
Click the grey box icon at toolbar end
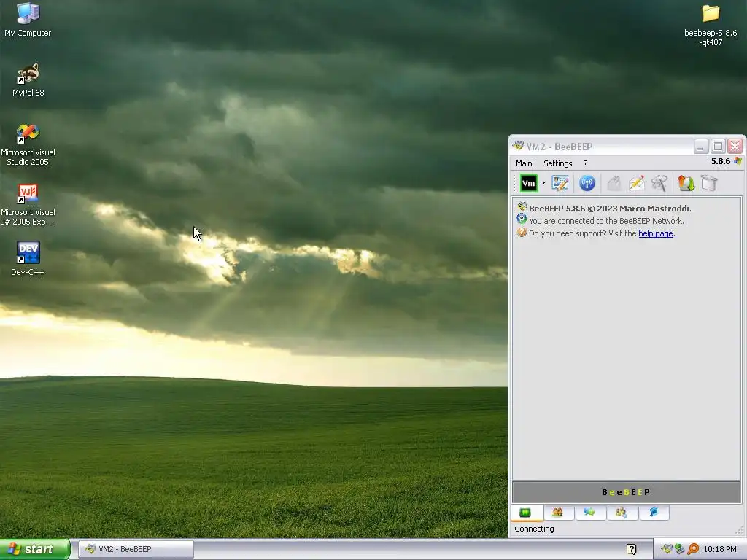tap(709, 183)
